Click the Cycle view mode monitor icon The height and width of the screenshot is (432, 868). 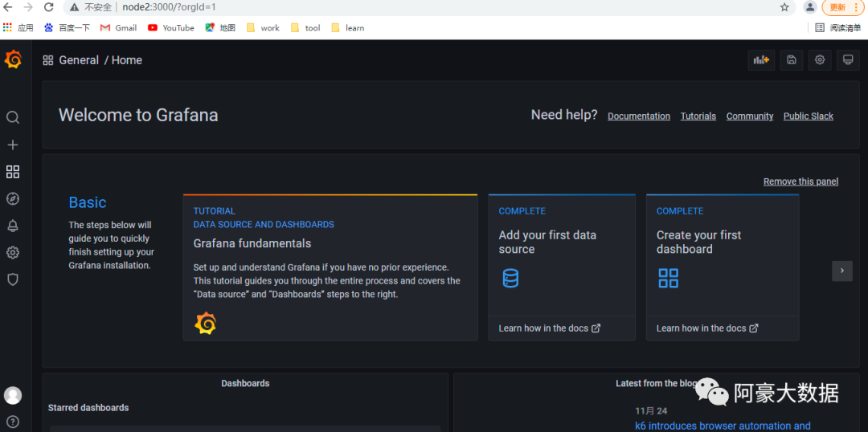coord(848,59)
